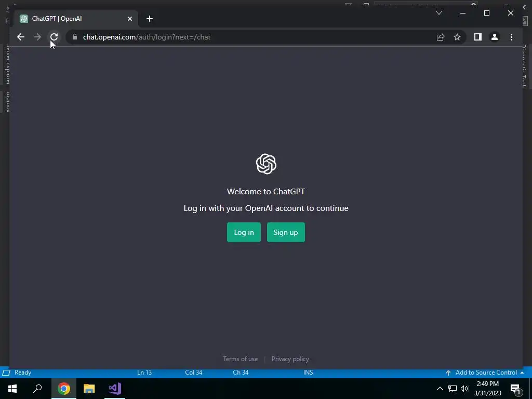Reload the ChatGPT page
The image size is (532, 399).
point(54,37)
